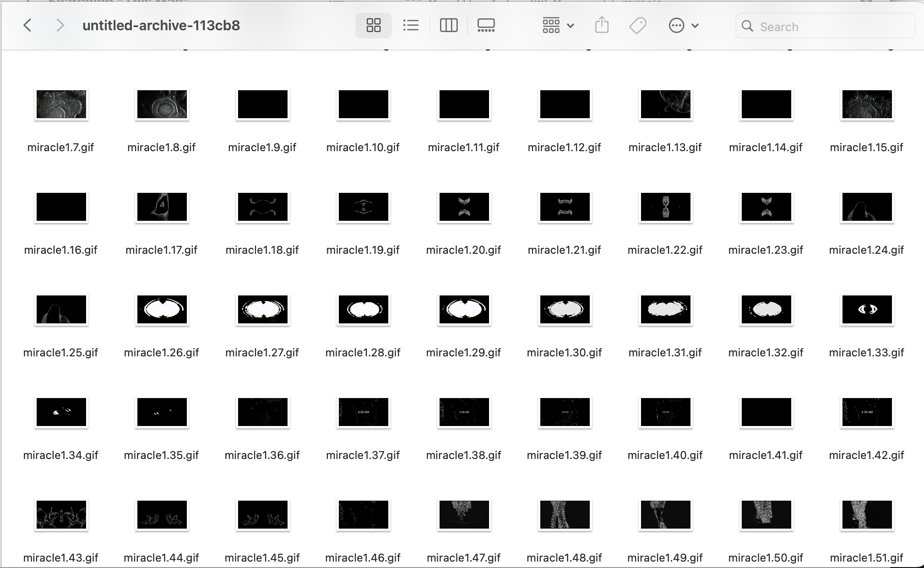The image size is (924, 568).
Task: Click the filename miracle1.30.gif
Action: pos(565,353)
